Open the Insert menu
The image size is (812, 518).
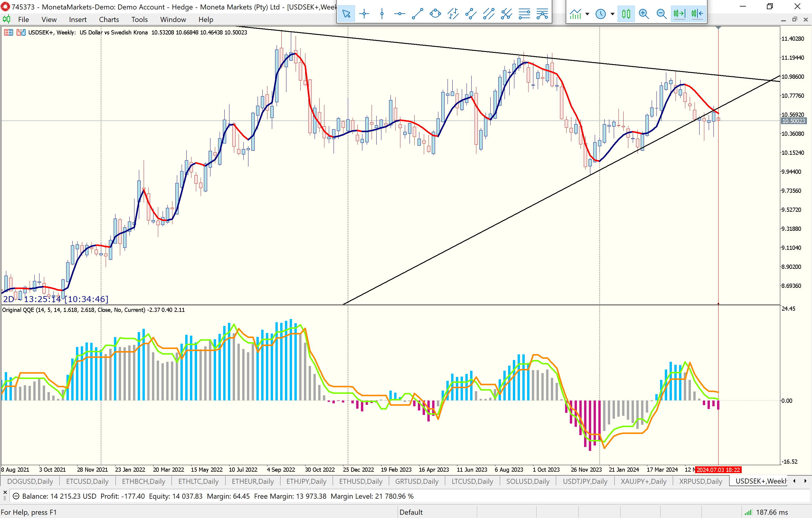pyautogui.click(x=77, y=20)
